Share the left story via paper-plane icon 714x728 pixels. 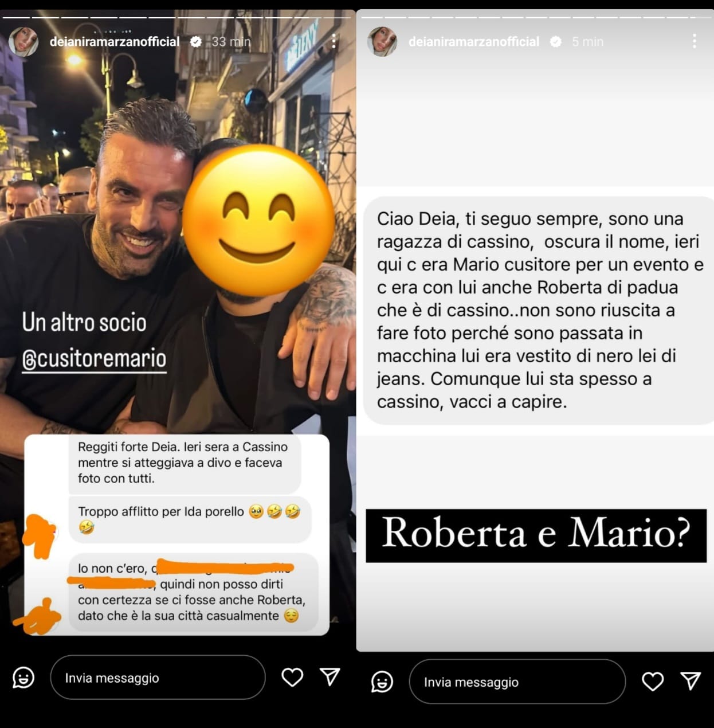330,677
